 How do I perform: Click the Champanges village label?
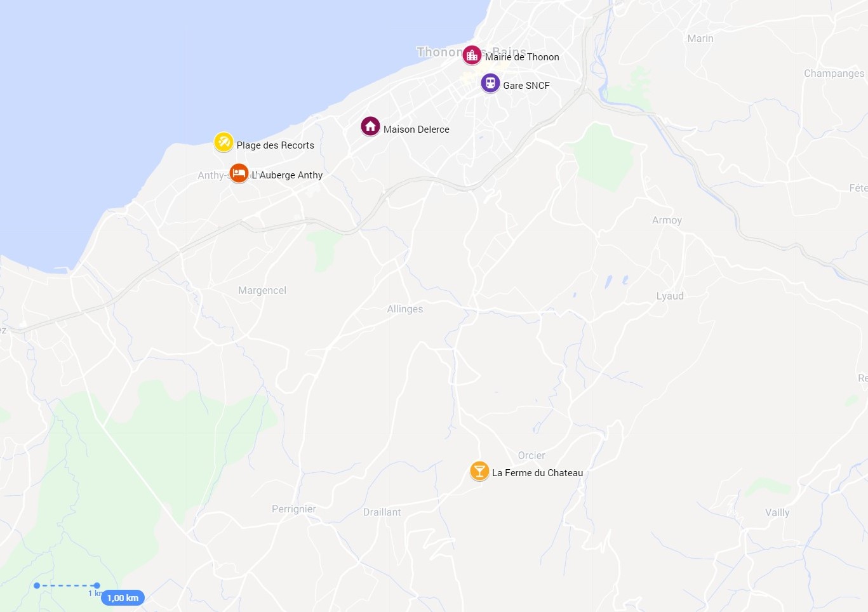click(x=834, y=74)
